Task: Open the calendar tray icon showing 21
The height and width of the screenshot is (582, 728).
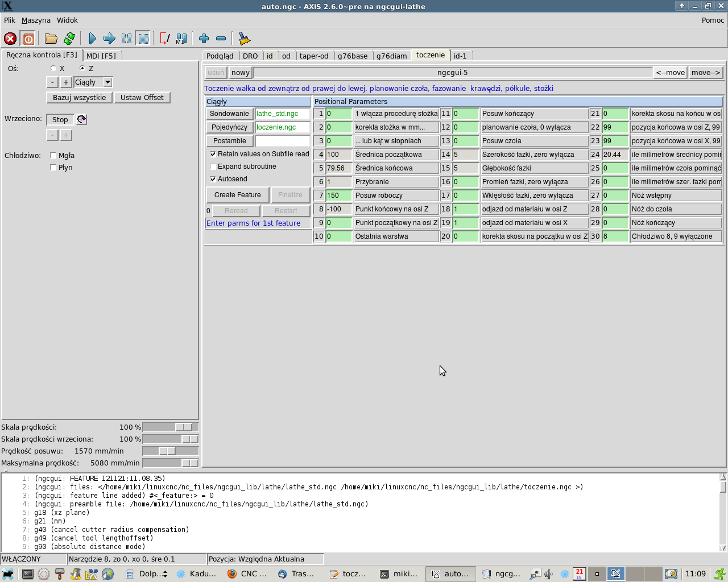Action: click(579, 574)
